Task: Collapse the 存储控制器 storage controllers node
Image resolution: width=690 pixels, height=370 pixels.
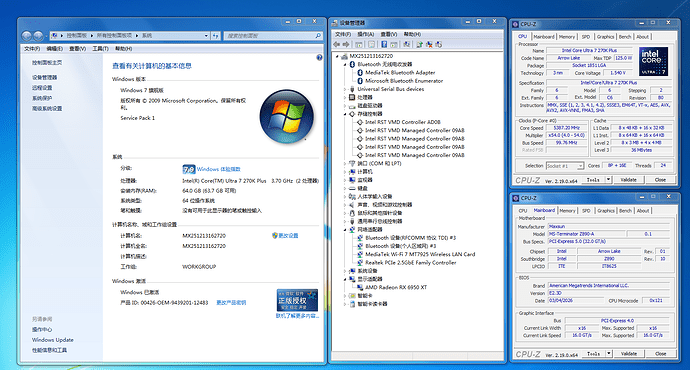Action: 345,114
